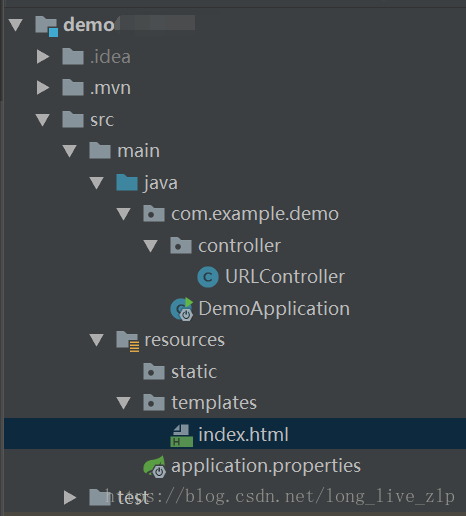Click the .idea folder icon
Viewport: 466px width, 516px height.
73,56
